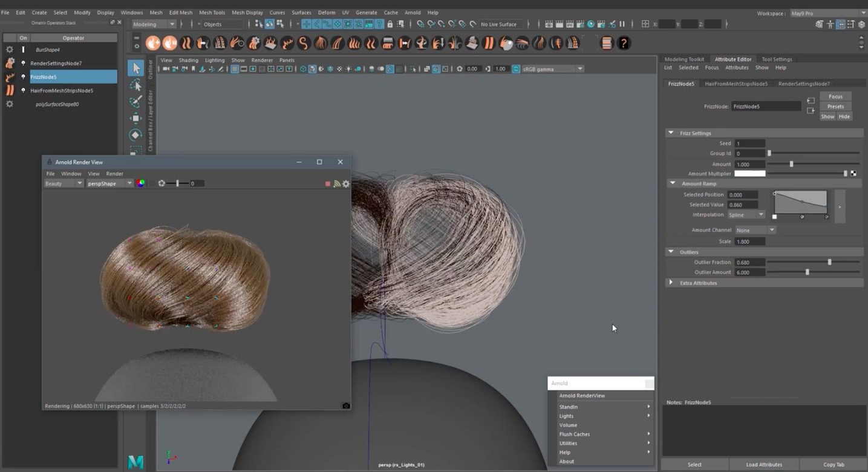
Task: Open the sRGB gamma view transform dropdown
Action: point(553,69)
